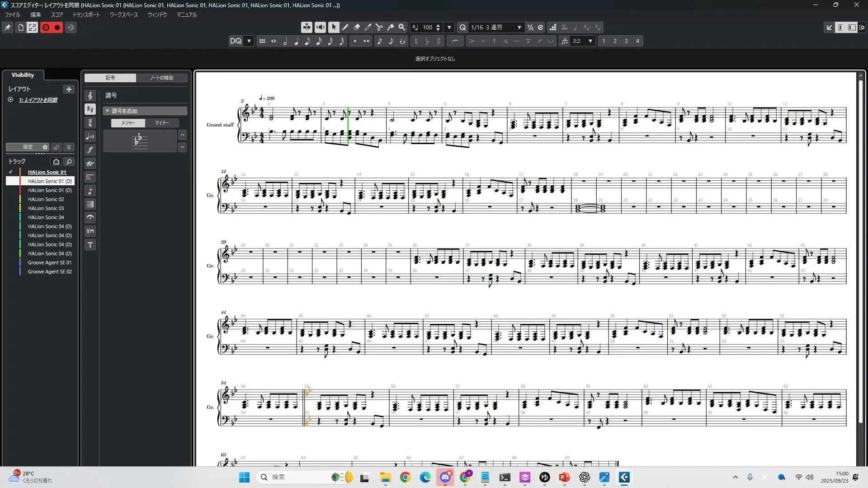Open the 3:2 tuplet dropdown
868x488 pixels.
pyautogui.click(x=590, y=41)
